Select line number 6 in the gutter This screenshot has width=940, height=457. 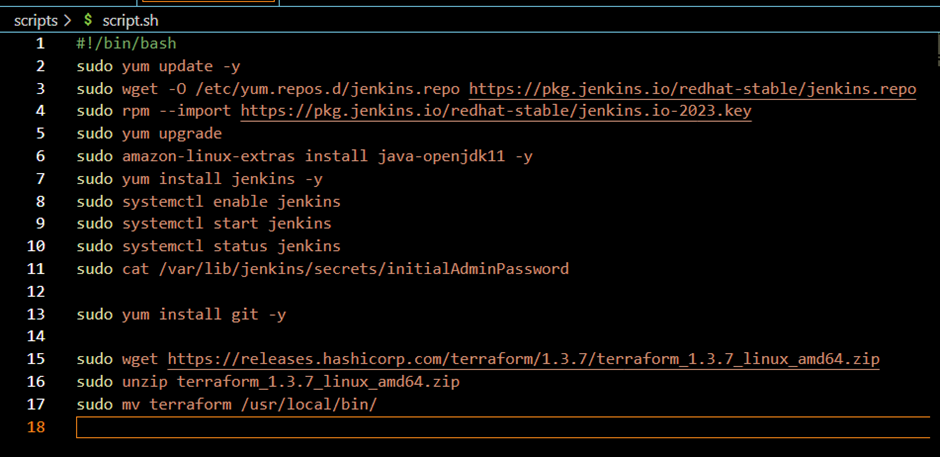click(x=40, y=156)
